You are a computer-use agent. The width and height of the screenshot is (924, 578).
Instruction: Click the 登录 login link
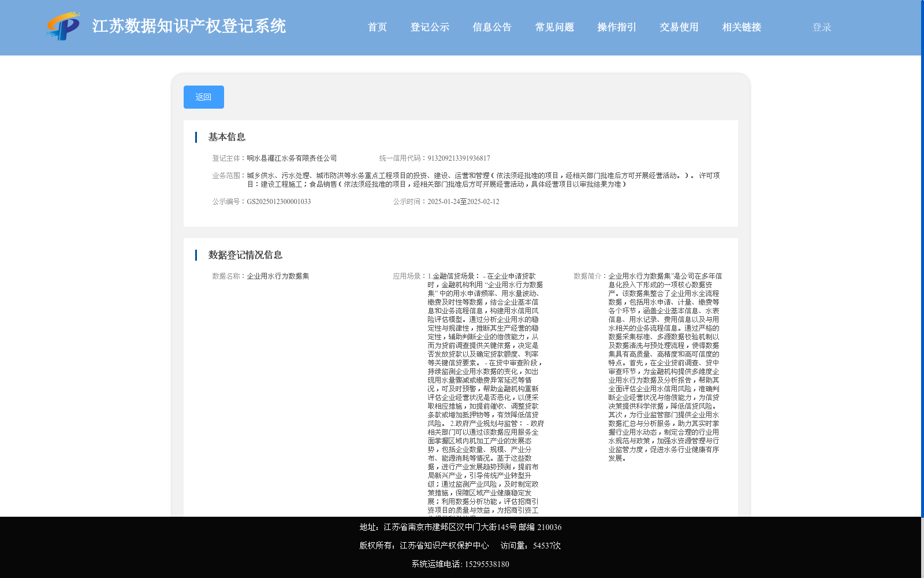tap(822, 27)
